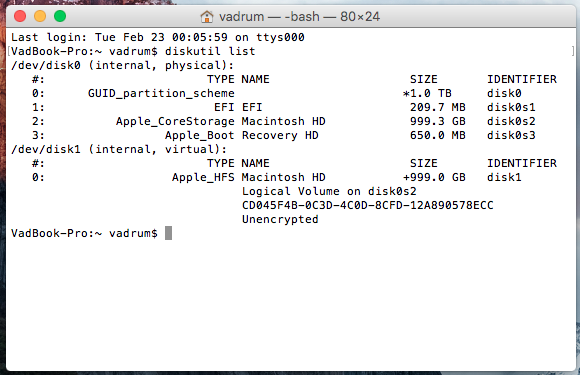The height and width of the screenshot is (375, 580).
Task: Zoom the Terminal window with green button
Action: [x=60, y=16]
